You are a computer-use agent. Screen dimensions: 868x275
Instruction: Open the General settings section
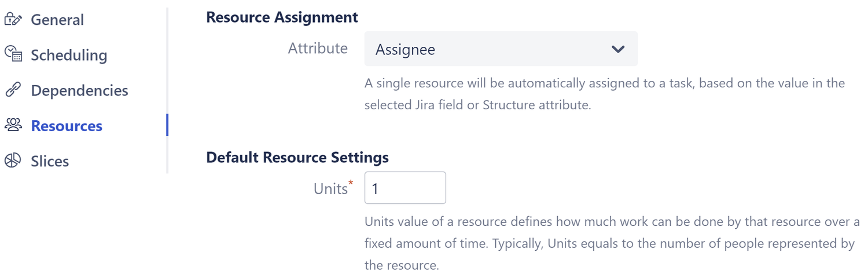coord(57,20)
